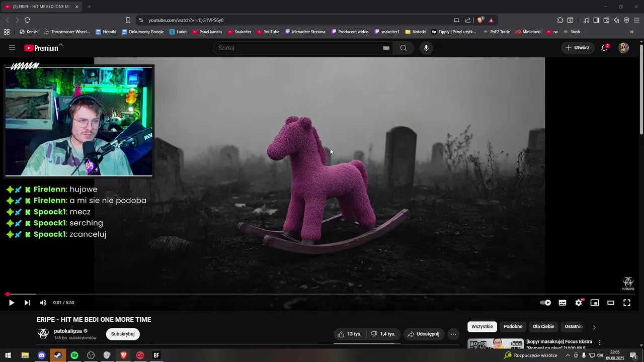The width and height of the screenshot is (644, 362).
Task: Select the Wszystkie filter chip
Action: (x=482, y=327)
